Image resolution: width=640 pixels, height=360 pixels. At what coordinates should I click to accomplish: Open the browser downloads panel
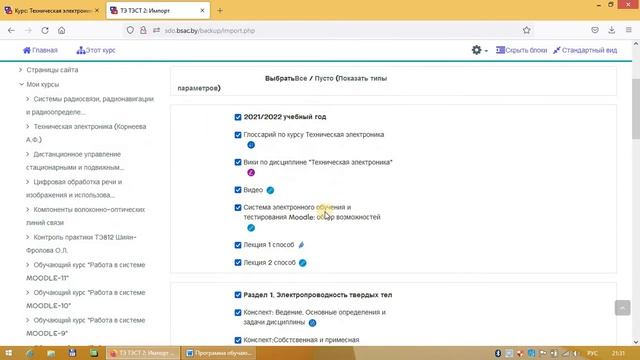tap(611, 30)
